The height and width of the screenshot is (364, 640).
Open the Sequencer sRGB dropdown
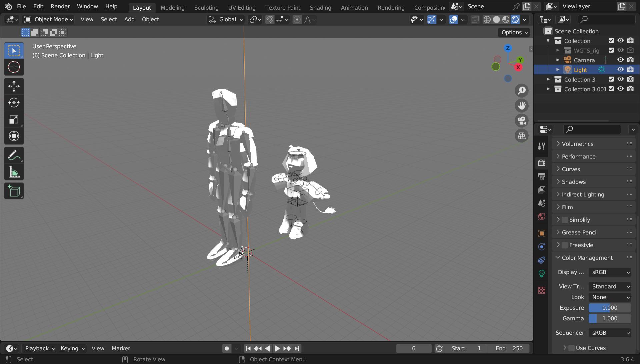(610, 333)
